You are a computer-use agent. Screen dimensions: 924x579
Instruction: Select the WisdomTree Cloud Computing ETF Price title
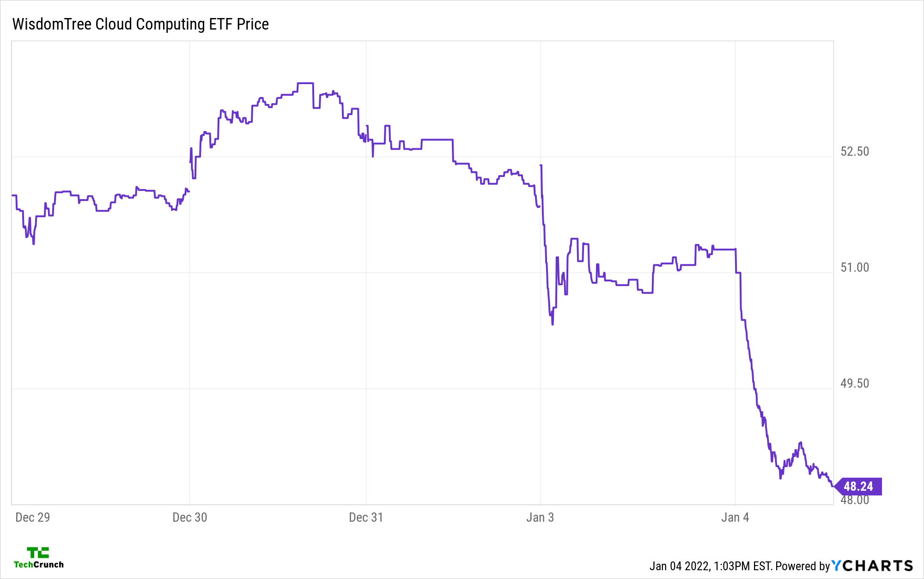coord(140,24)
